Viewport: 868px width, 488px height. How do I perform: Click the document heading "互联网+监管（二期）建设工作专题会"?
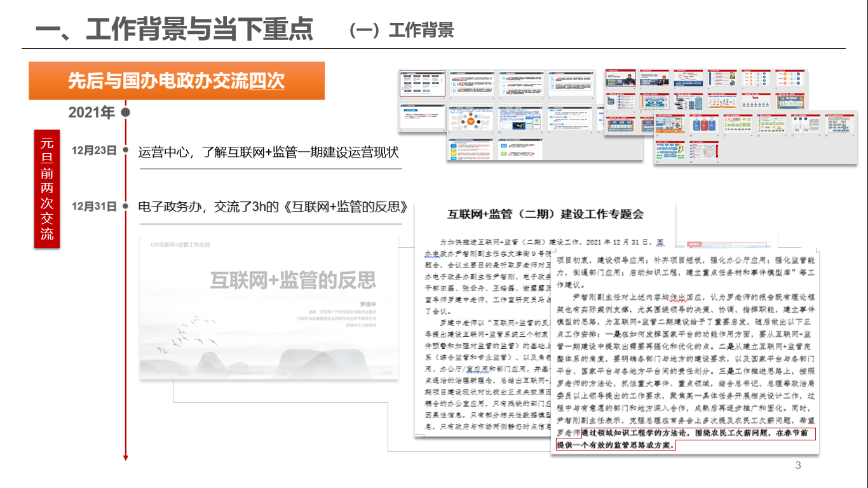pyautogui.click(x=545, y=214)
